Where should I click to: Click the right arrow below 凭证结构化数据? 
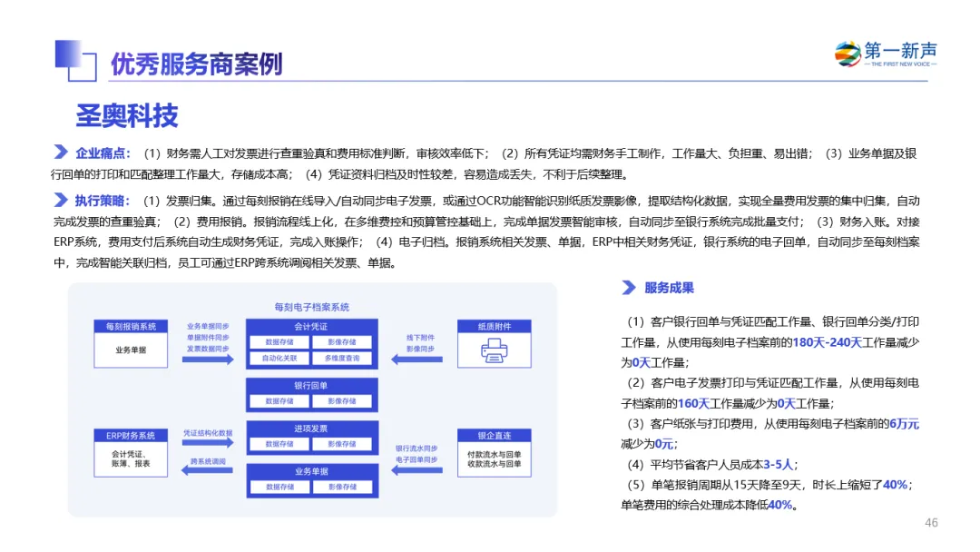(x=208, y=443)
